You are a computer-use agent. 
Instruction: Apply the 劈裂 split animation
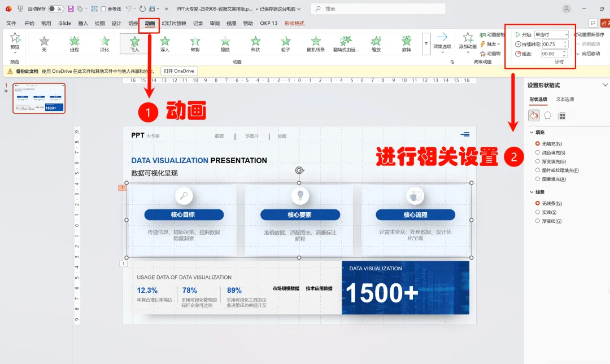point(195,43)
